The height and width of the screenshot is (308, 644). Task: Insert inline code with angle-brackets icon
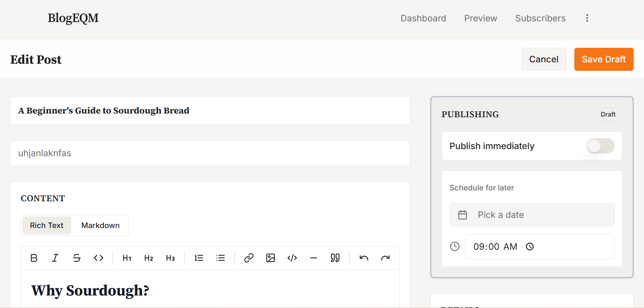99,258
